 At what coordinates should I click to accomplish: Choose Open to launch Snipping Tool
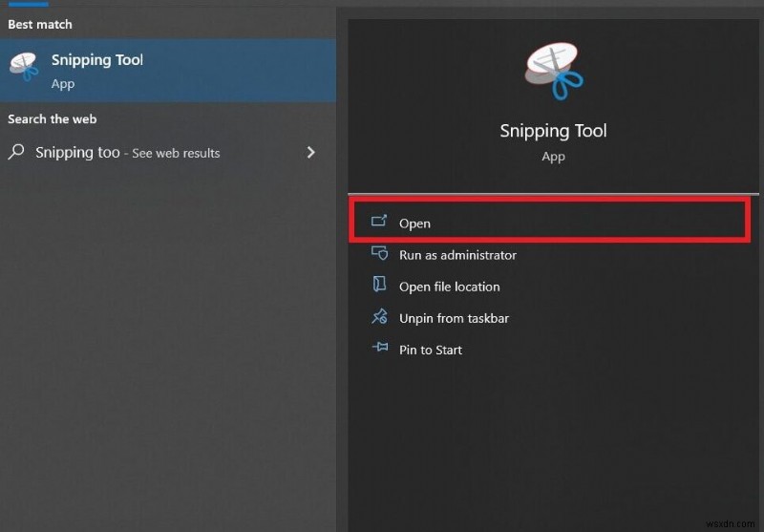point(550,223)
